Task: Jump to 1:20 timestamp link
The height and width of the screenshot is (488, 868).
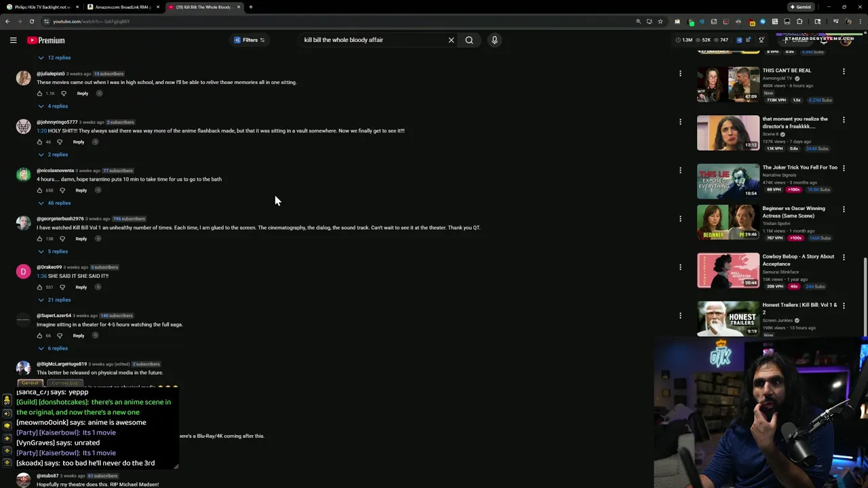Action: tap(41, 131)
